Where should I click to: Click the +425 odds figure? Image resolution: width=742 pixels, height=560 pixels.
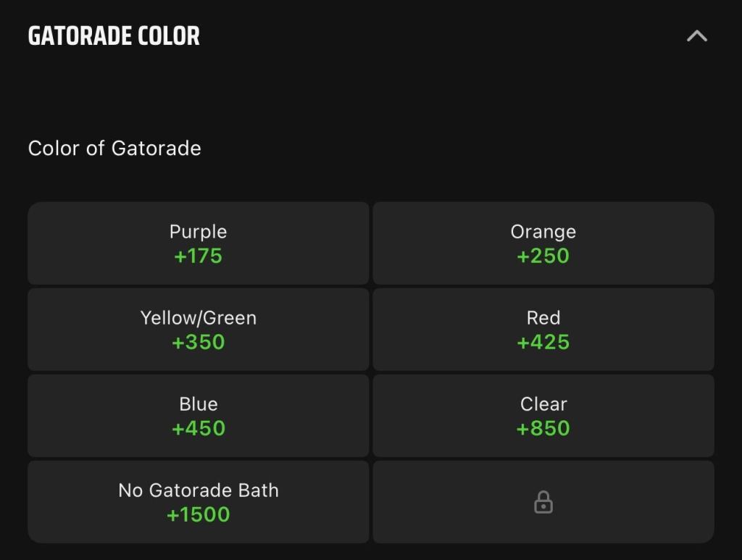coord(543,342)
